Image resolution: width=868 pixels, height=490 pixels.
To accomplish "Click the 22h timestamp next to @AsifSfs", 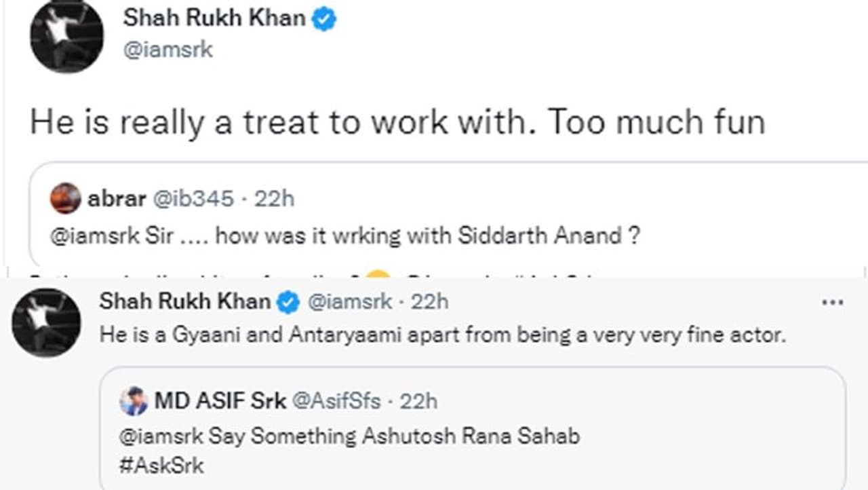I will pyautogui.click(x=418, y=402).
